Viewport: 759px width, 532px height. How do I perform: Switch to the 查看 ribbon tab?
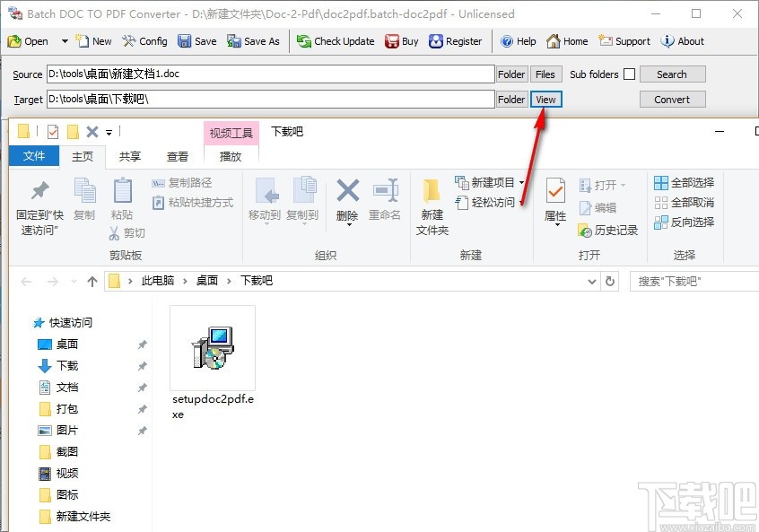pyautogui.click(x=177, y=156)
